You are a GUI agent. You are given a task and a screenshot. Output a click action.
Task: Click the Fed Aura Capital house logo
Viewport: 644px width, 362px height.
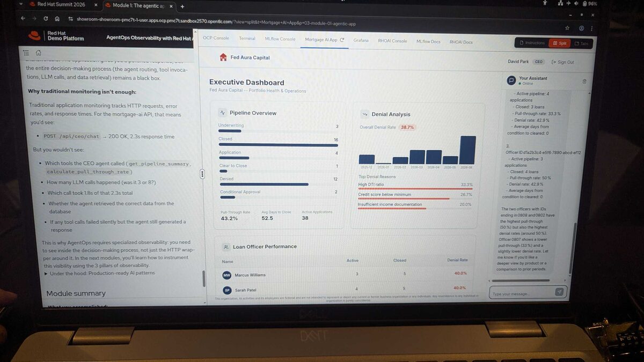tap(223, 57)
